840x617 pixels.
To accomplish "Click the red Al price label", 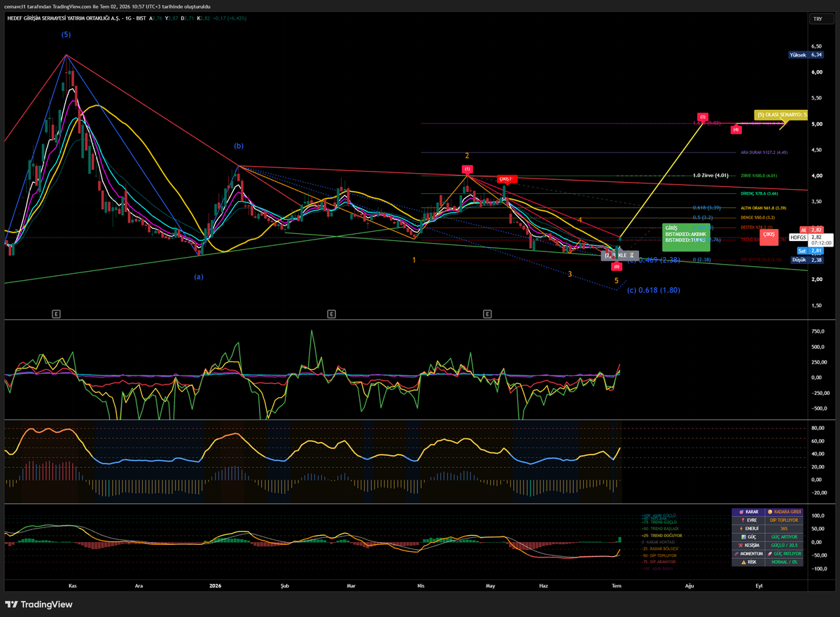I will [x=803, y=229].
